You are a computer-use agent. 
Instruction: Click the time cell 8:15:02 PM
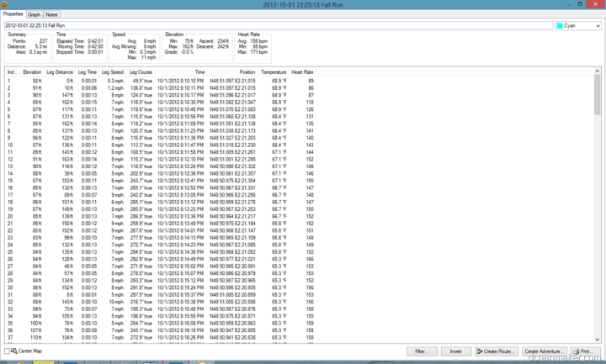[180, 266]
